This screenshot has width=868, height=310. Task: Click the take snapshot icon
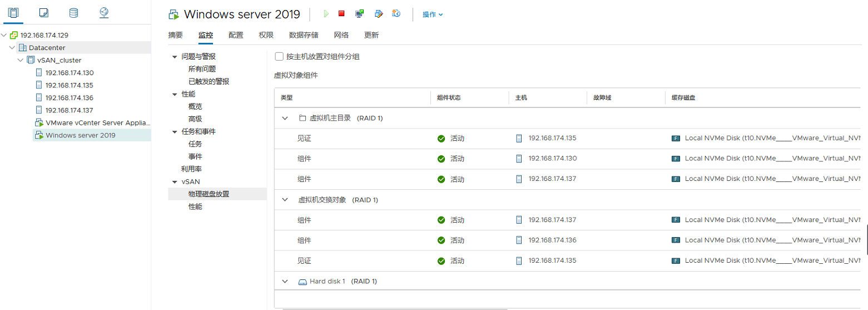tap(396, 14)
